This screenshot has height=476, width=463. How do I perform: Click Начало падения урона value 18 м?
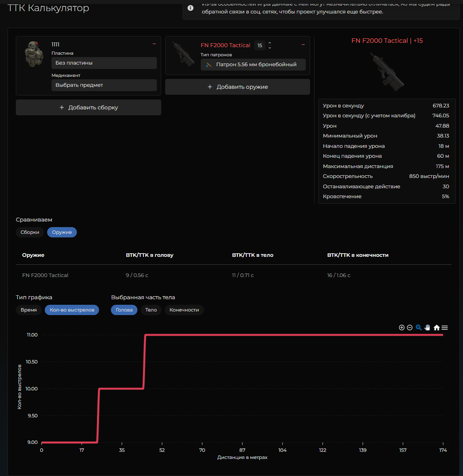444,146
